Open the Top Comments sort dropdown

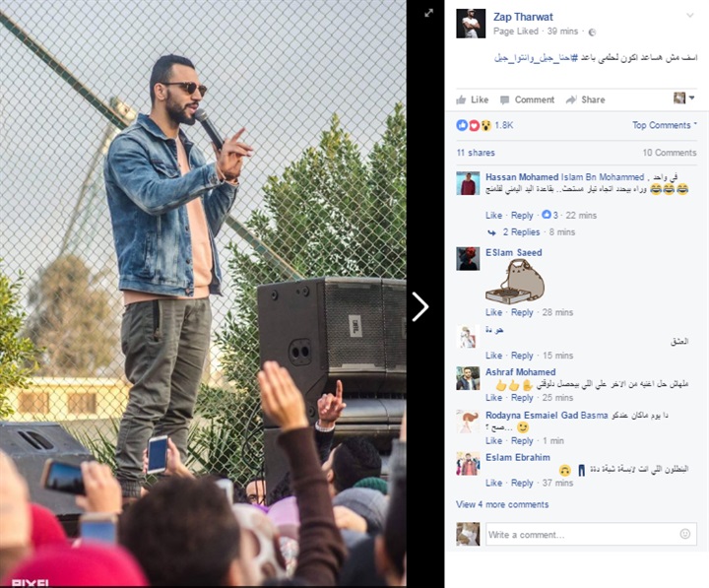pyautogui.click(x=665, y=125)
